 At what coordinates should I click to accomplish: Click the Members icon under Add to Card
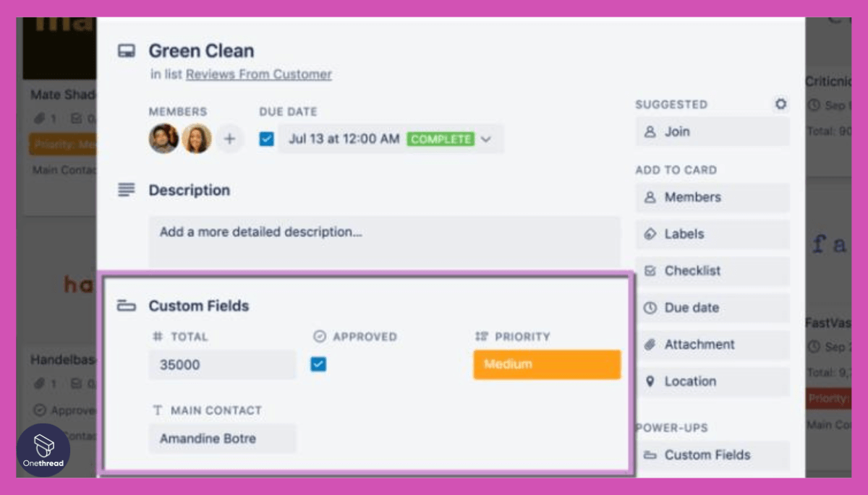(x=652, y=197)
